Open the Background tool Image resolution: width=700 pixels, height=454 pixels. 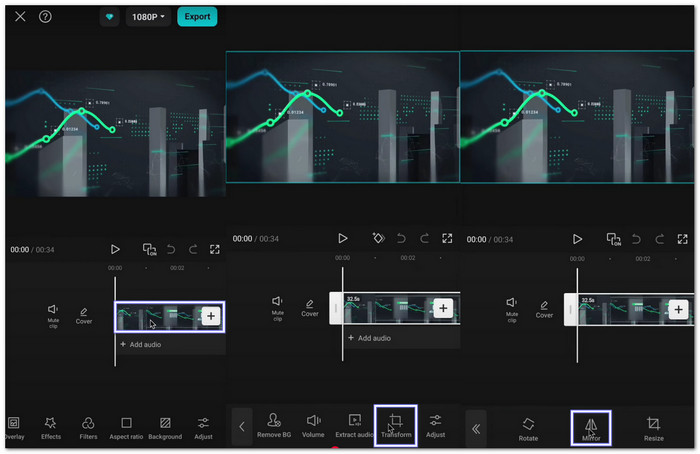pos(165,428)
